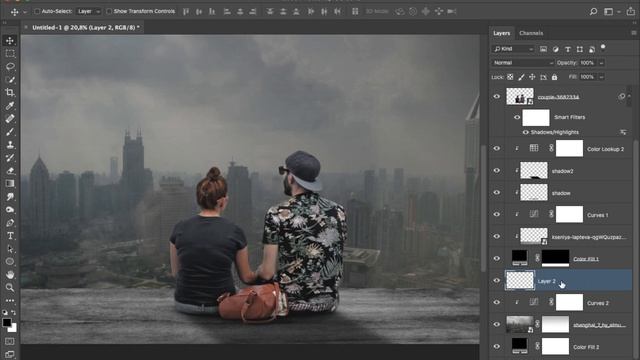
Task: Select the Crop tool
Action: [x=10, y=93]
